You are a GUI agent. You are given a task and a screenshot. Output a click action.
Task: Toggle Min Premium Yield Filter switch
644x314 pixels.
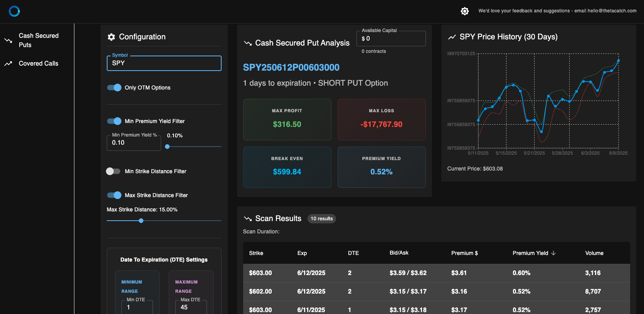114,121
